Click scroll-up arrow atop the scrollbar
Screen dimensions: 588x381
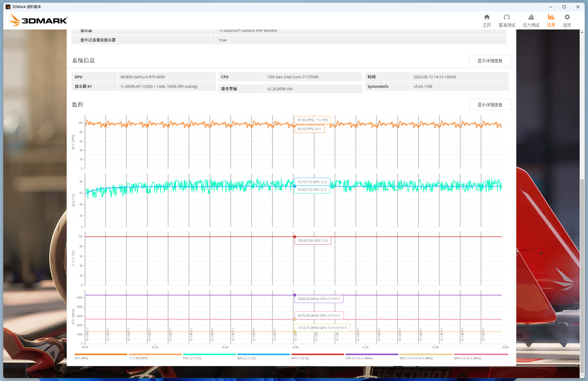pos(582,32)
